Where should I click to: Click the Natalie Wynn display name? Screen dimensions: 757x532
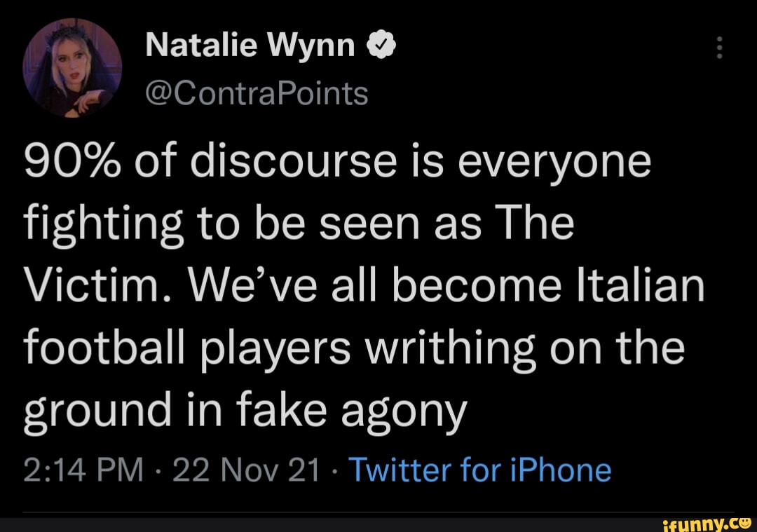[x=250, y=46]
